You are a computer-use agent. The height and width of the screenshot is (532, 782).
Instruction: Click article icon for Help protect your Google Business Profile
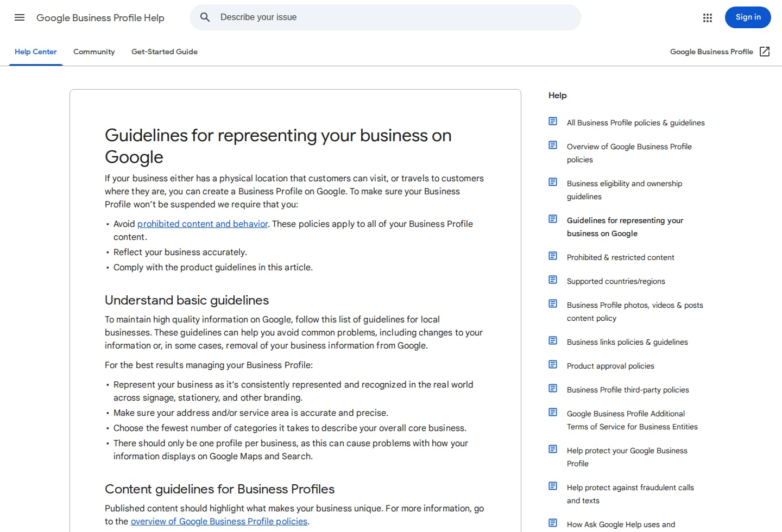click(553, 449)
